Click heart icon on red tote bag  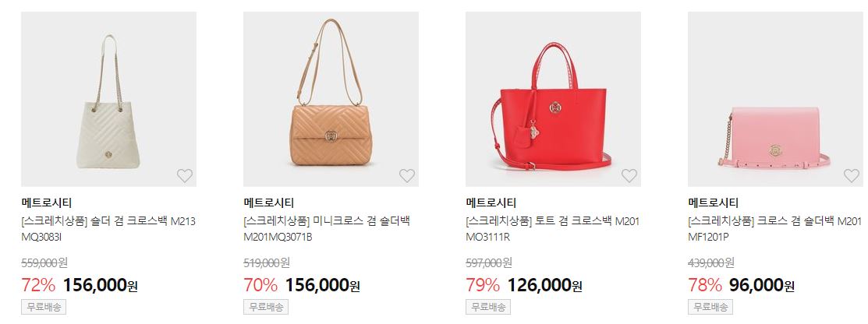point(629,176)
